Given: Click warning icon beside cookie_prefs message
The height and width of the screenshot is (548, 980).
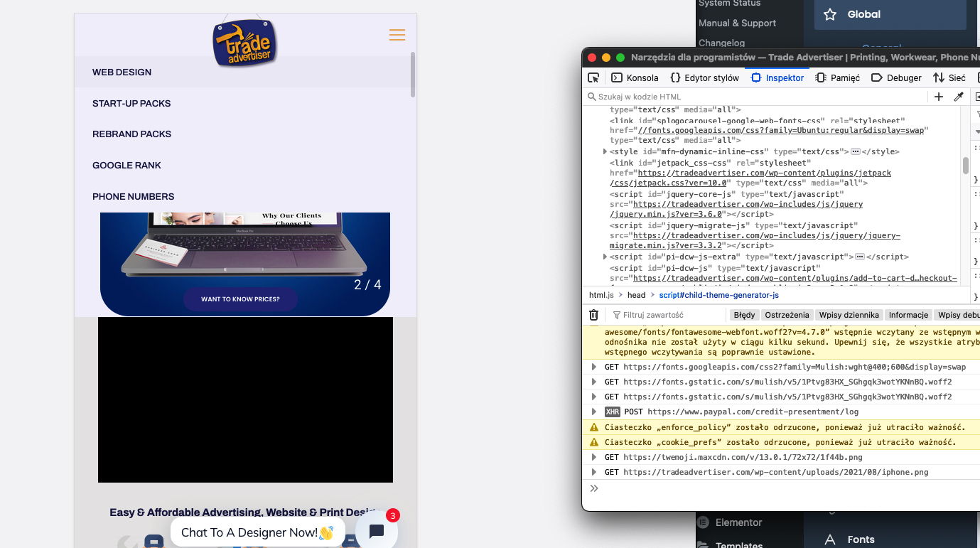Looking at the screenshot, I should (594, 442).
